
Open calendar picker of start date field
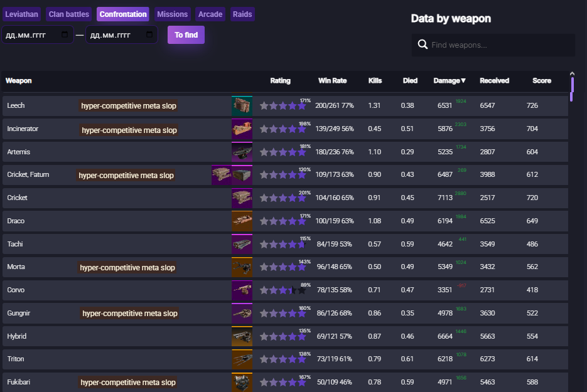click(x=65, y=34)
